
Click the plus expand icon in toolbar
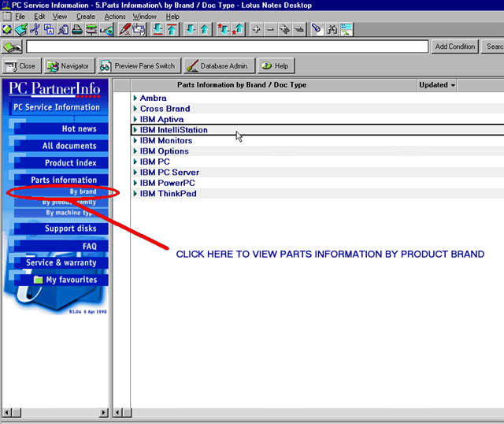[x=256, y=29]
